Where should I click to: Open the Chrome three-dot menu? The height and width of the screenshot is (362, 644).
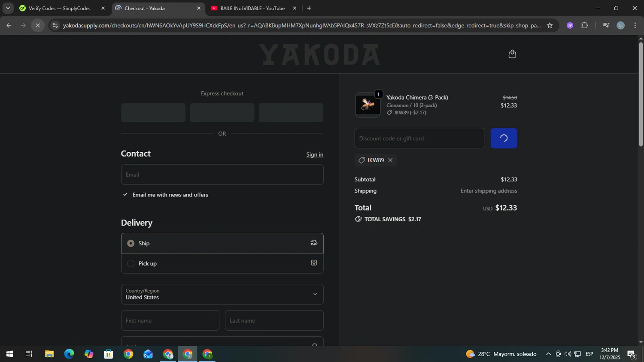coord(635,25)
